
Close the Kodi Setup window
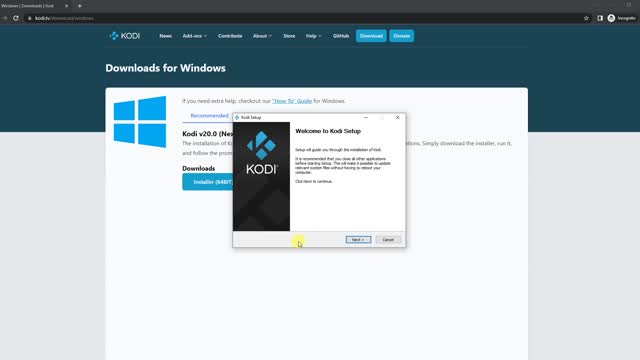[398, 118]
